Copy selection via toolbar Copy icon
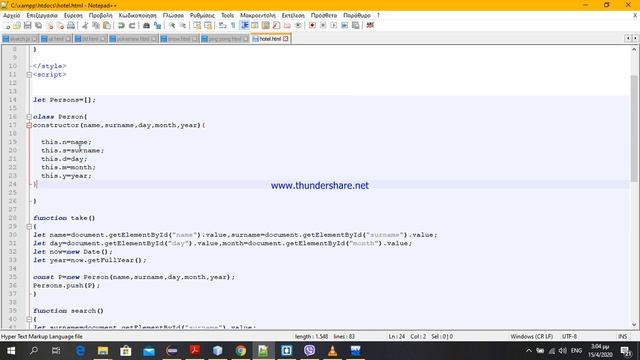The height and width of the screenshot is (360, 640). pyautogui.click(x=96, y=25)
